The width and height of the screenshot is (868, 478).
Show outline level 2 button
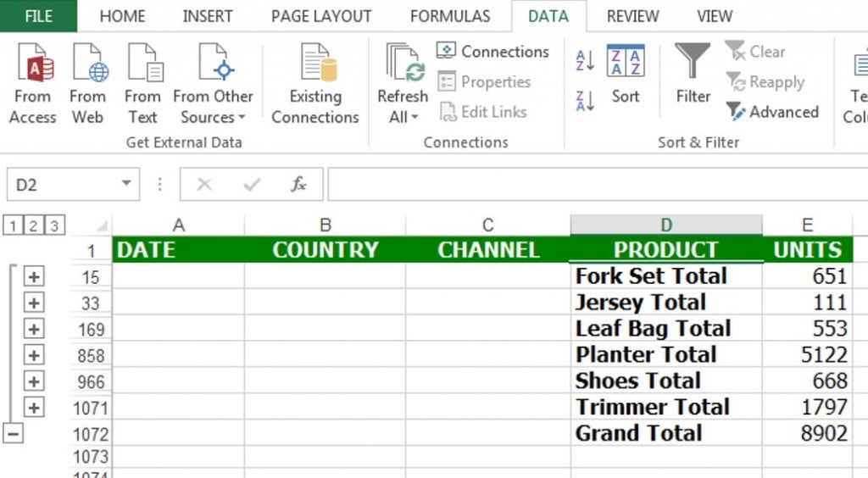[33, 225]
